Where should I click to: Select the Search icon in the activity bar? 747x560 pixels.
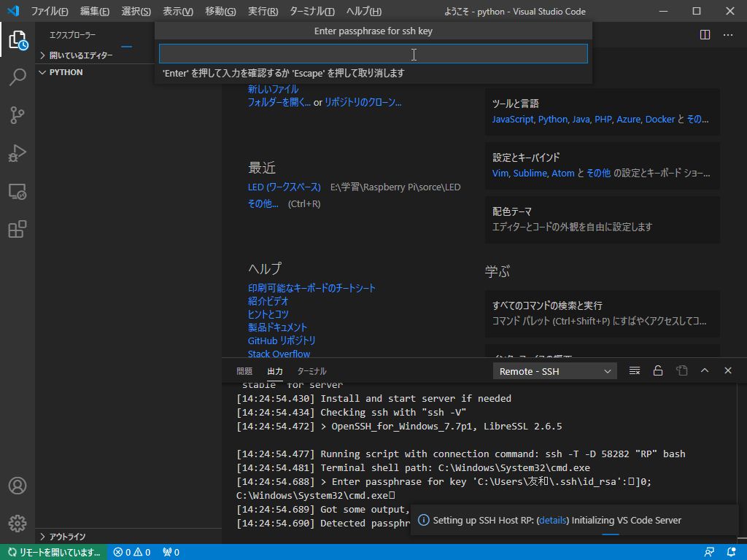pyautogui.click(x=18, y=77)
